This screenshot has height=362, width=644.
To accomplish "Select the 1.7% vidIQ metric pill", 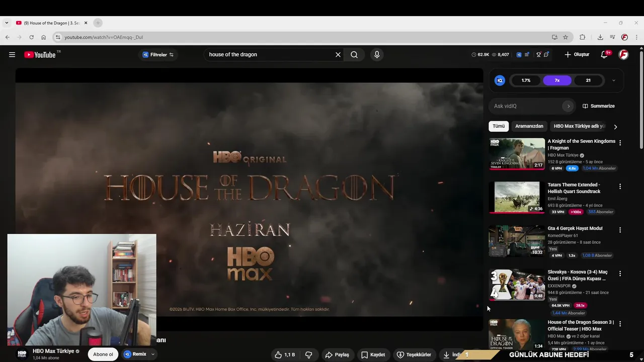I will point(526,80).
